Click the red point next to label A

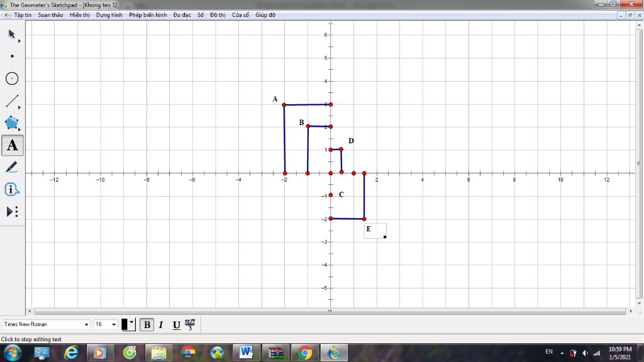[284, 105]
